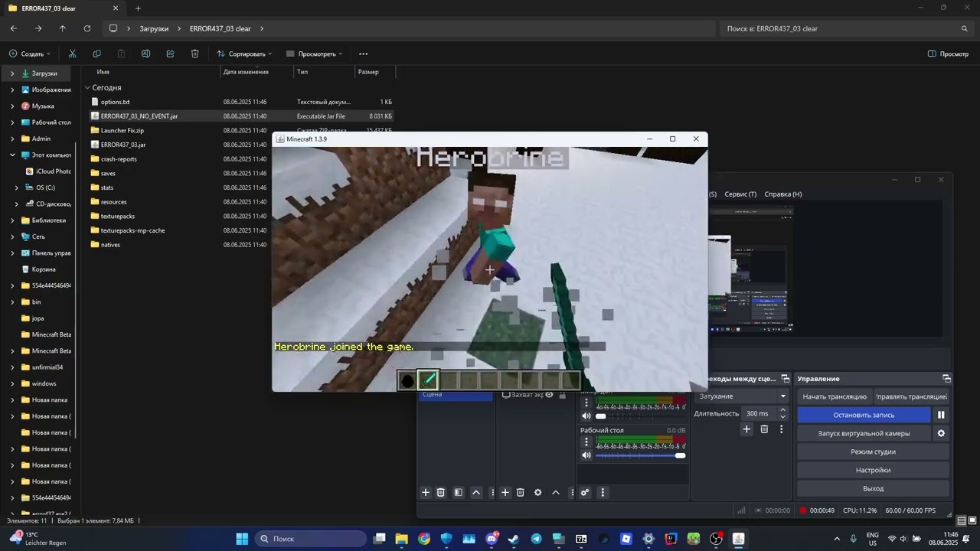Image resolution: width=980 pixels, height=551 pixels.
Task: Toggle visibility of Захват экрана source
Action: pyautogui.click(x=549, y=395)
